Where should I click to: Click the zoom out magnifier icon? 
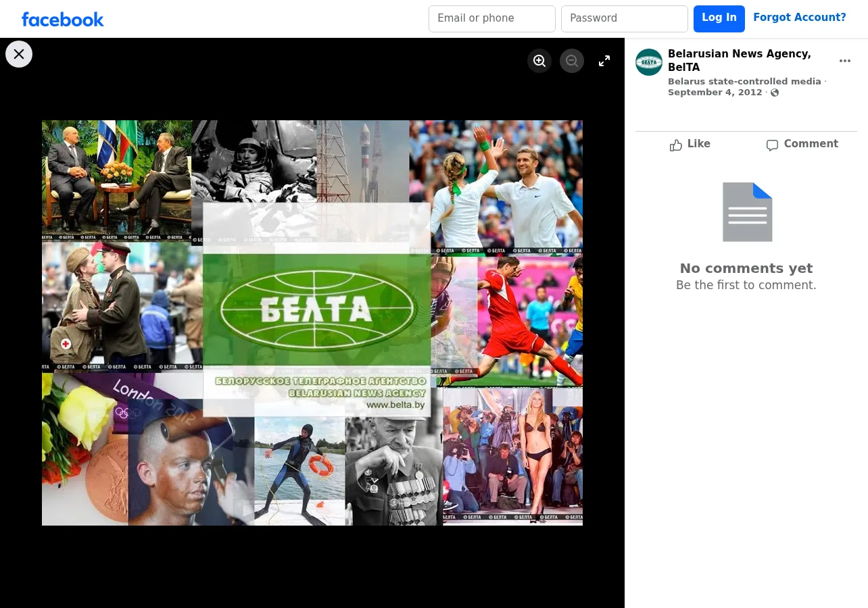point(572,61)
